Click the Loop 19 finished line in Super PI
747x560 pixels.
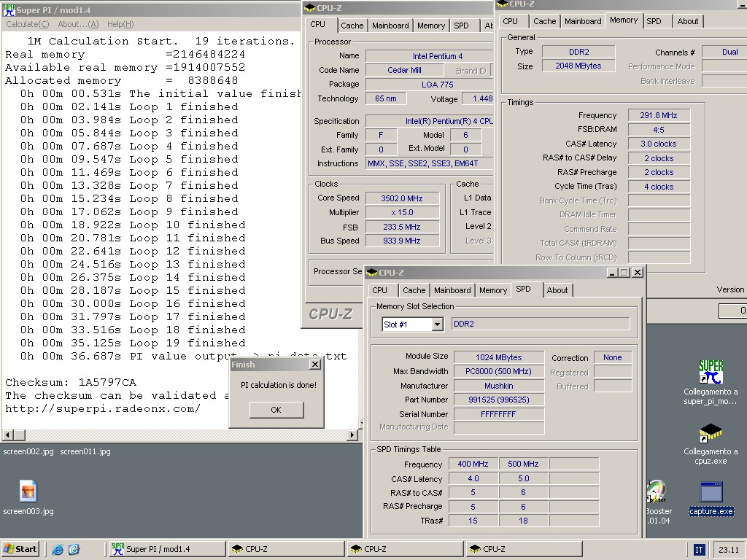tap(133, 343)
